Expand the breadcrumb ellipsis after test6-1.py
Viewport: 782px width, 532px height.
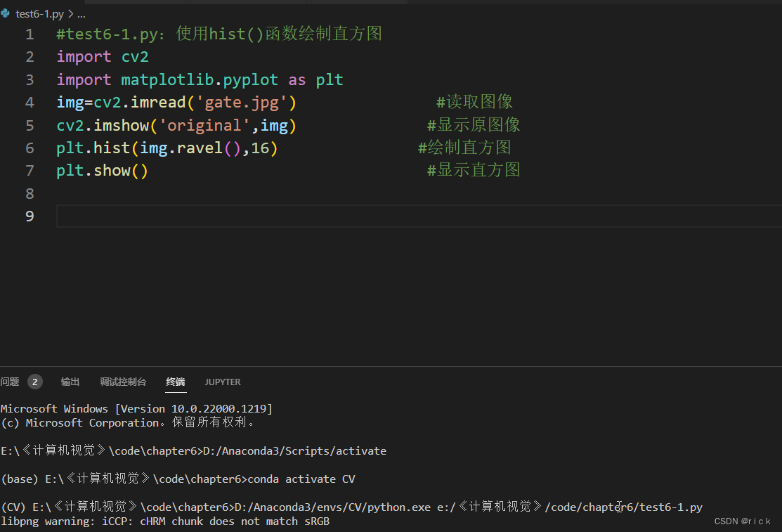click(82, 14)
